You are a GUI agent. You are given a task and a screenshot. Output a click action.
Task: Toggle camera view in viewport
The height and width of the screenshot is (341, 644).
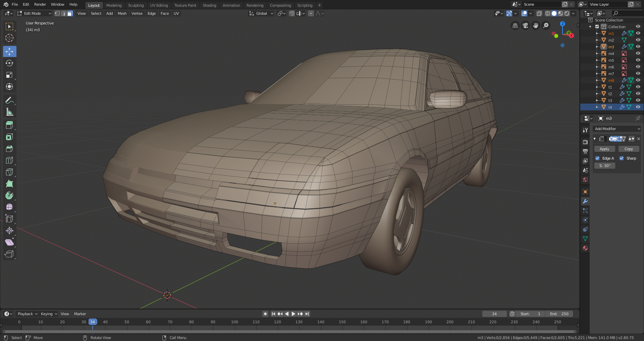tap(525, 25)
